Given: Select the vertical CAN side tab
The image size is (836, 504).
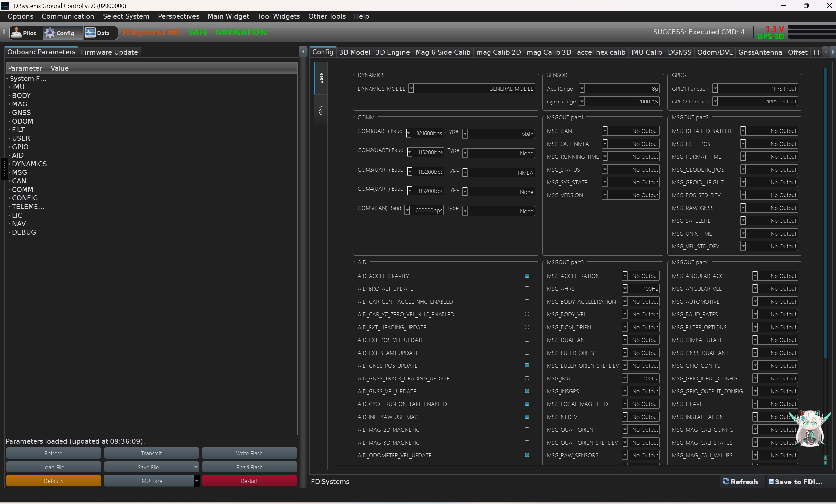Looking at the screenshot, I should click(321, 110).
